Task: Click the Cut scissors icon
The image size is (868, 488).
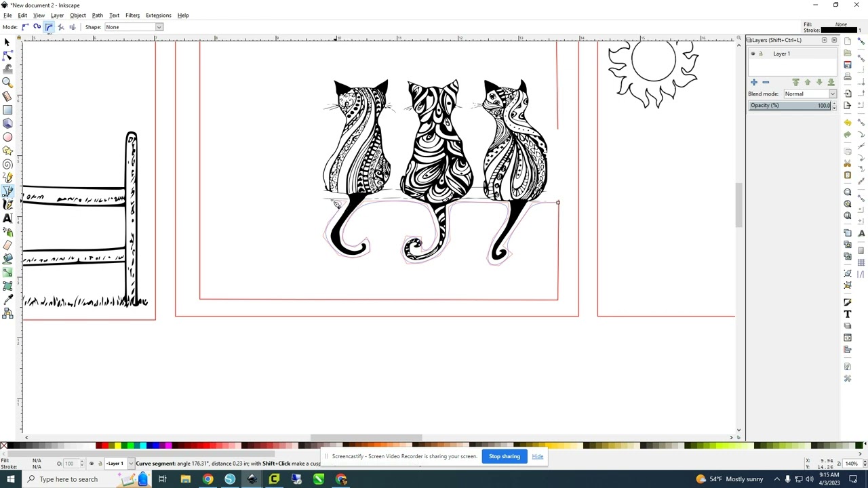Action: 848,163
